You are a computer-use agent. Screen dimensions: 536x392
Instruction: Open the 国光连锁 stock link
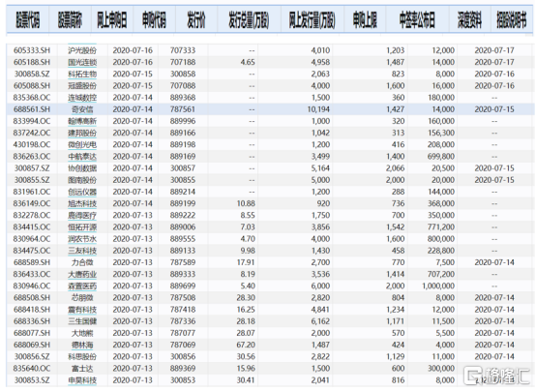pyautogui.click(x=82, y=62)
